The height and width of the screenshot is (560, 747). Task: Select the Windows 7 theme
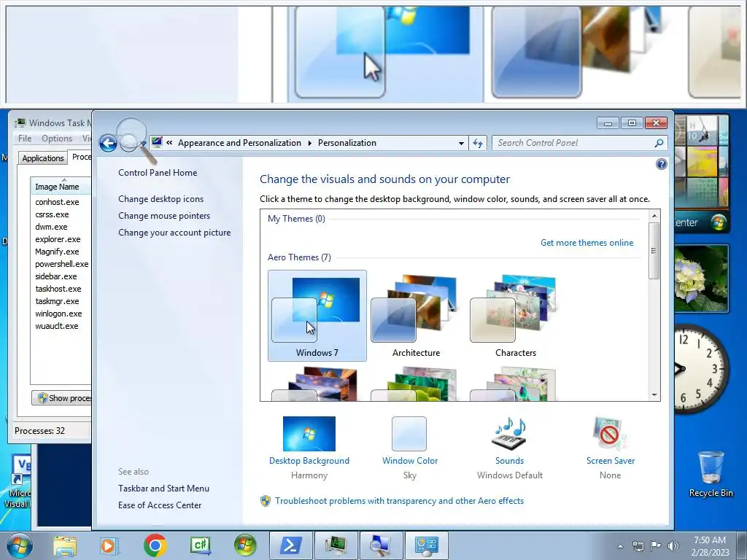point(317,316)
